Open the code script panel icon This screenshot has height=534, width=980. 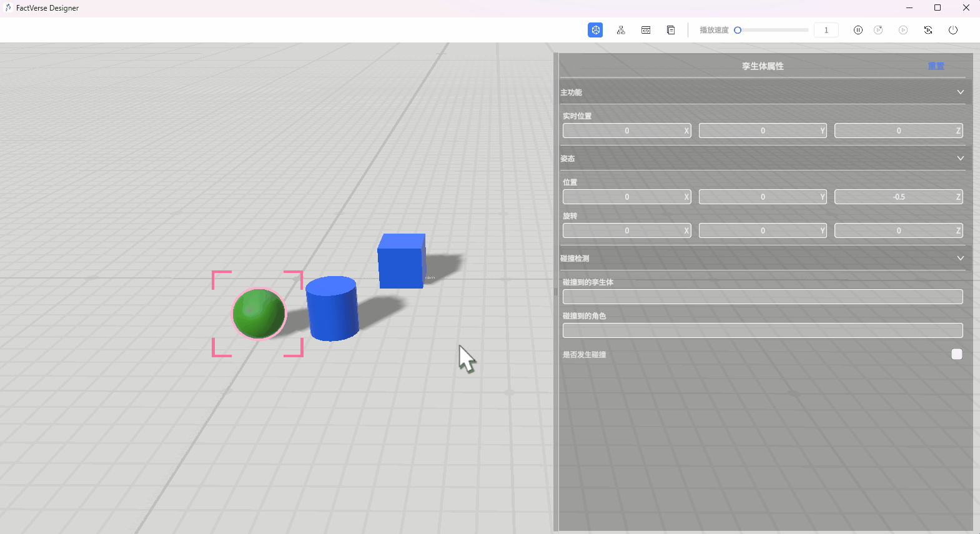[x=646, y=30]
